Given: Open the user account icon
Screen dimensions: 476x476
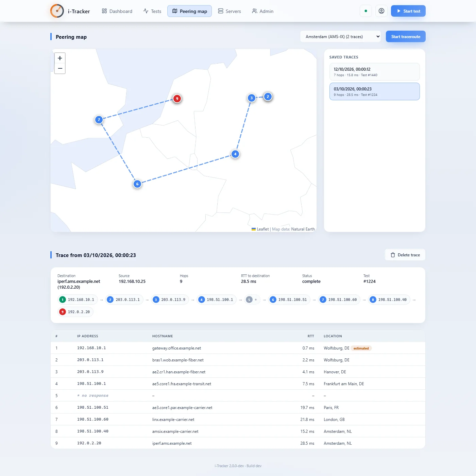Looking at the screenshot, I should [x=381, y=11].
